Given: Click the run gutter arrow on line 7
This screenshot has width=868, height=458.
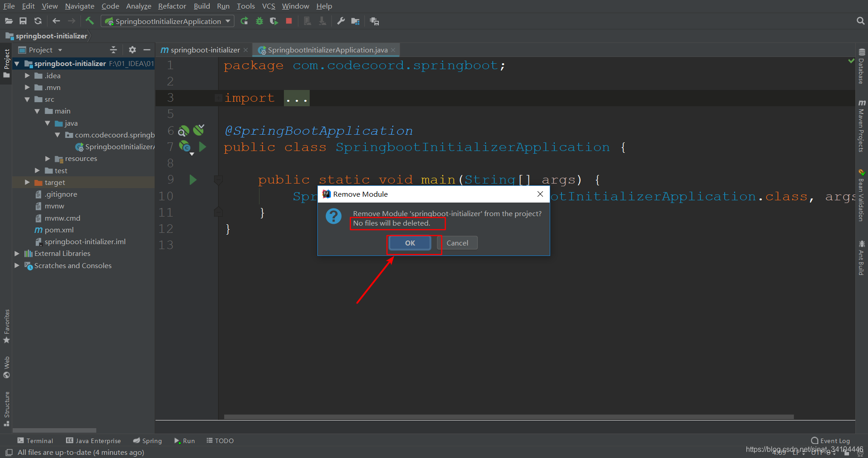Looking at the screenshot, I should pos(203,147).
